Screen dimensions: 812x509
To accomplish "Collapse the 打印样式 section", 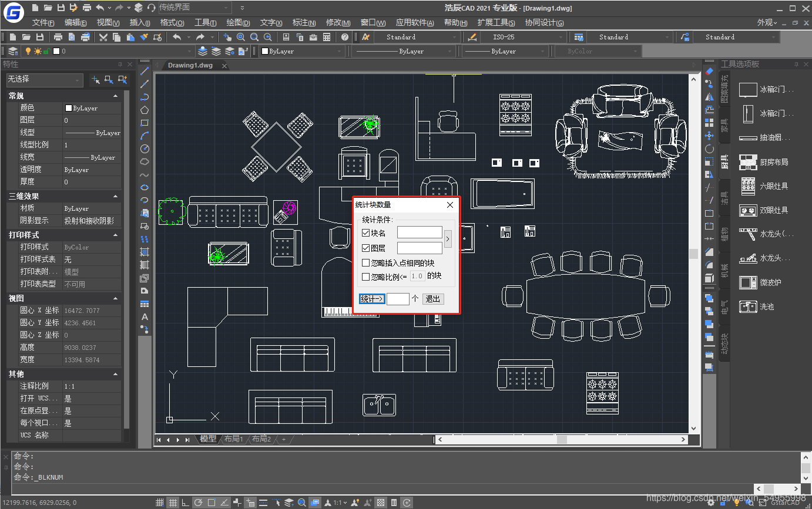I will (x=115, y=235).
